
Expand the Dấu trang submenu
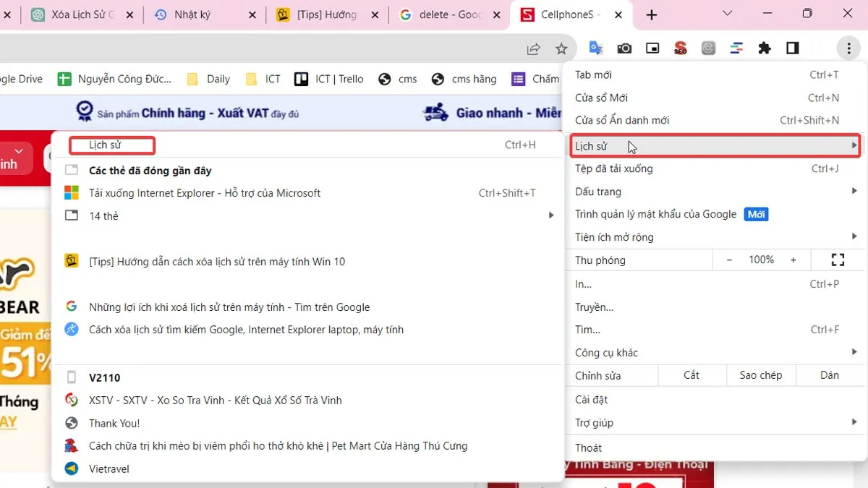tap(852, 191)
